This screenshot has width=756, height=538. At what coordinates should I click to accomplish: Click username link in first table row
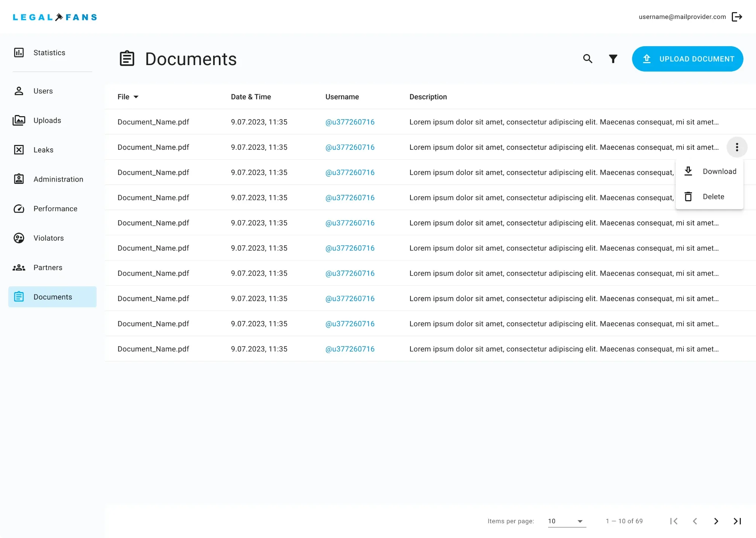(x=350, y=122)
